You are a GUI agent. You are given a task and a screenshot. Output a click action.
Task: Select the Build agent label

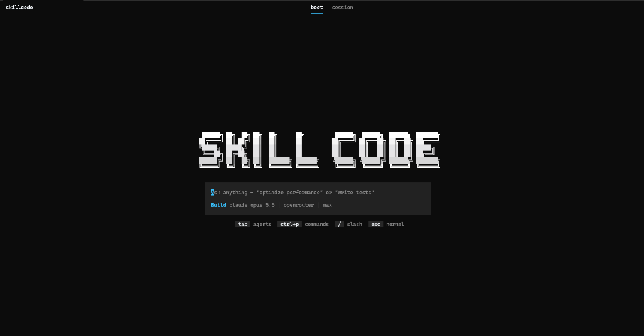[218, 205]
